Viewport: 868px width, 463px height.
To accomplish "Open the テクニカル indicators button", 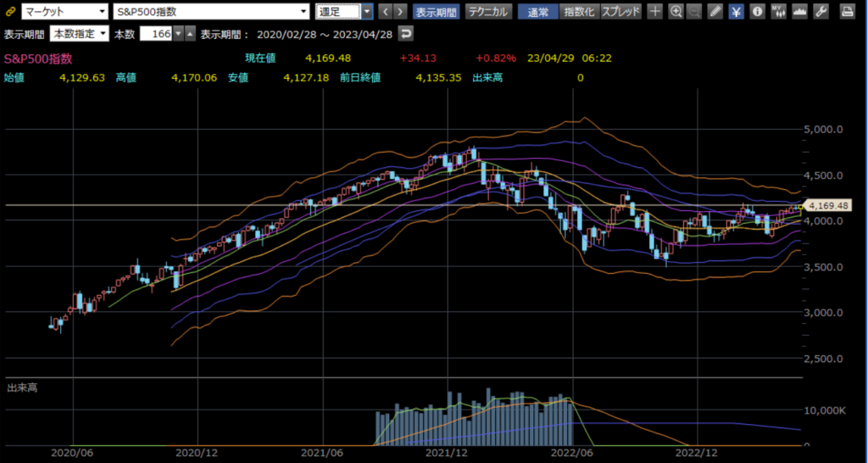I will point(488,12).
